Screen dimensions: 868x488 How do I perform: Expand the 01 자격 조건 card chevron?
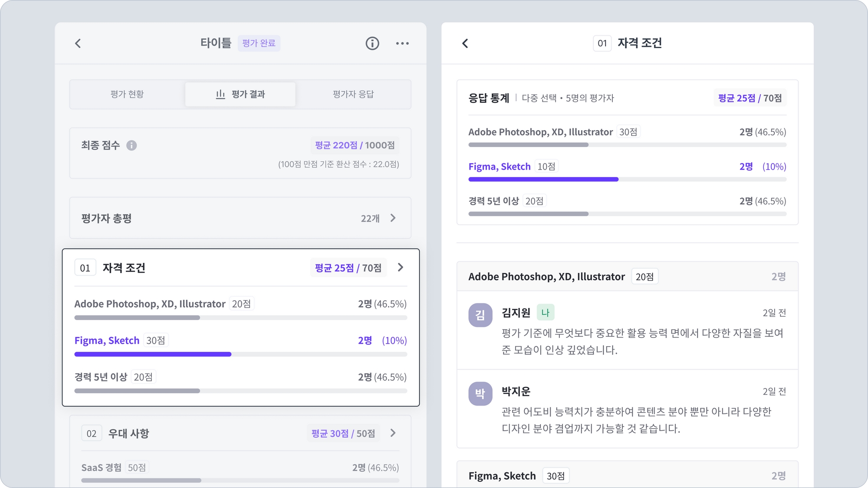(x=401, y=268)
